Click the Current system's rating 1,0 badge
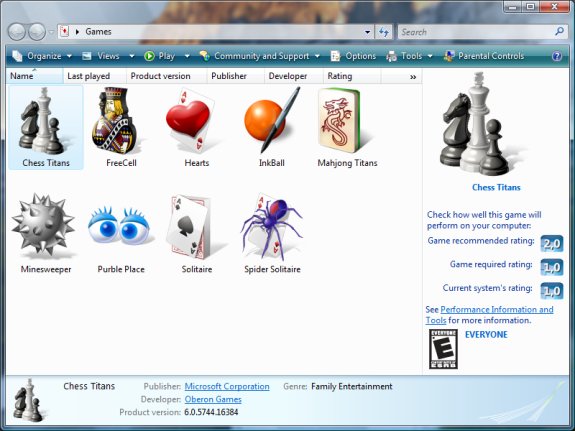575x431 pixels. pos(552,291)
